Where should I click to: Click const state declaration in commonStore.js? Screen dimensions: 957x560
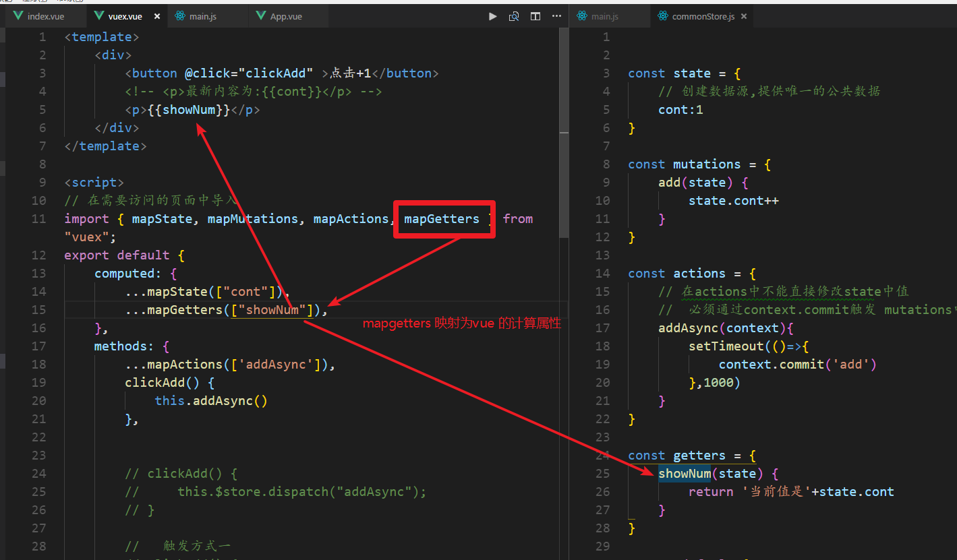[685, 73]
